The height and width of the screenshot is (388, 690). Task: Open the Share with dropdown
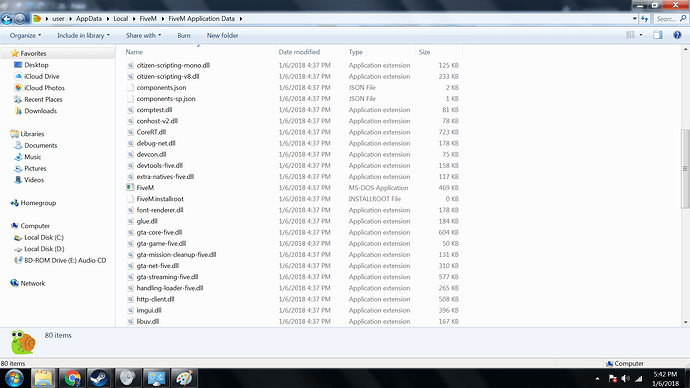143,36
